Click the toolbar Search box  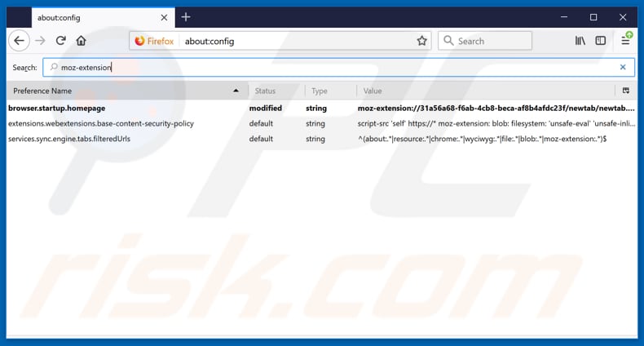point(485,41)
